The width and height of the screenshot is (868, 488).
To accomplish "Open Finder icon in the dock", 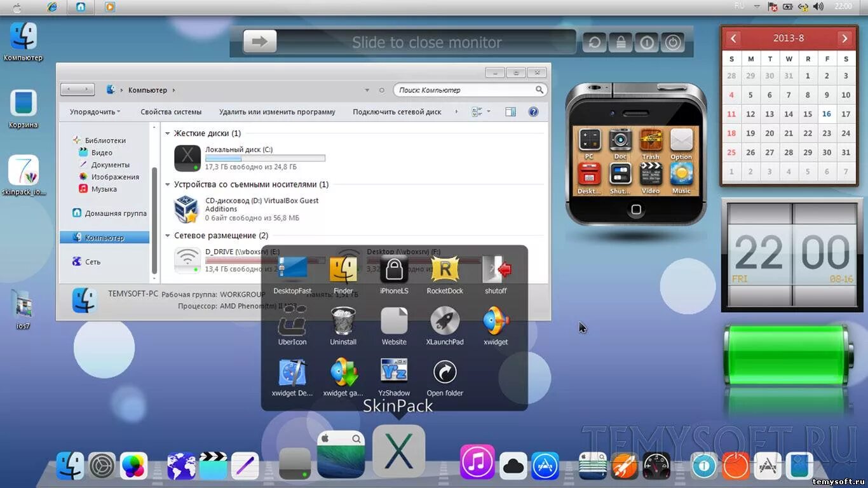I will click(70, 466).
